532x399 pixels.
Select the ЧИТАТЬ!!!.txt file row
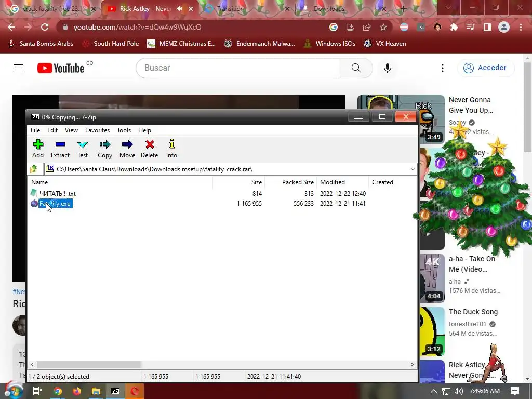click(x=198, y=193)
